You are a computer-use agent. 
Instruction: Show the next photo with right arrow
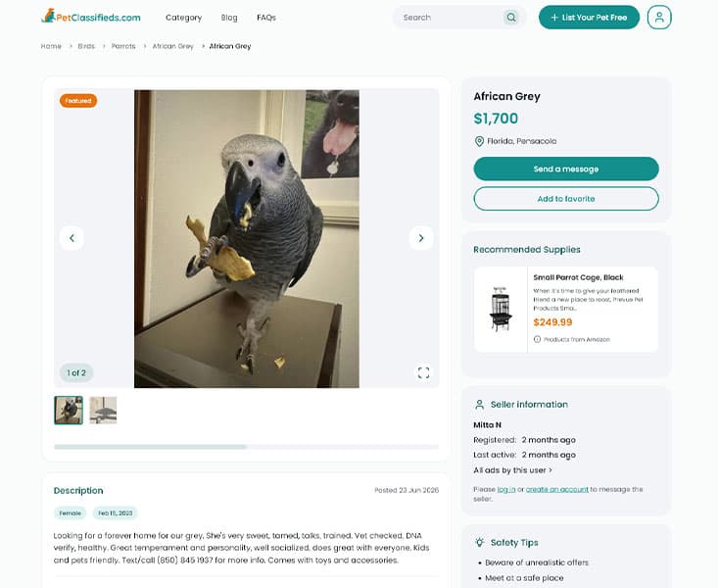pyautogui.click(x=421, y=238)
